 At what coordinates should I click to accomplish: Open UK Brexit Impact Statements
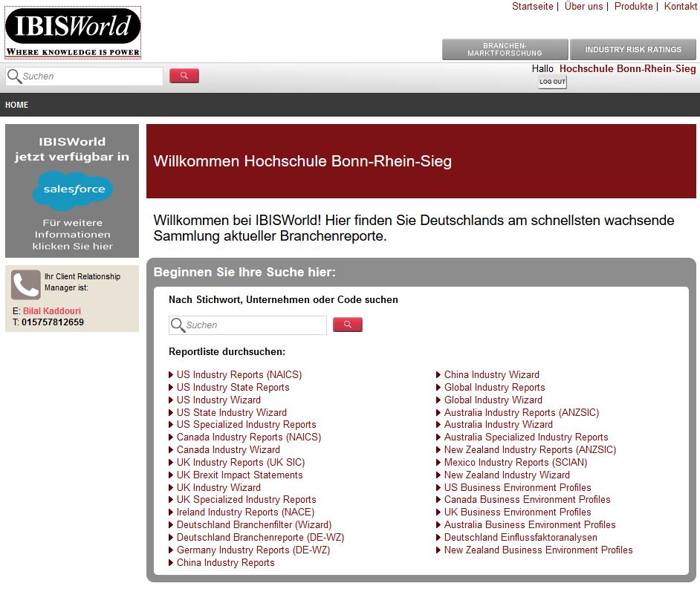pyautogui.click(x=240, y=475)
